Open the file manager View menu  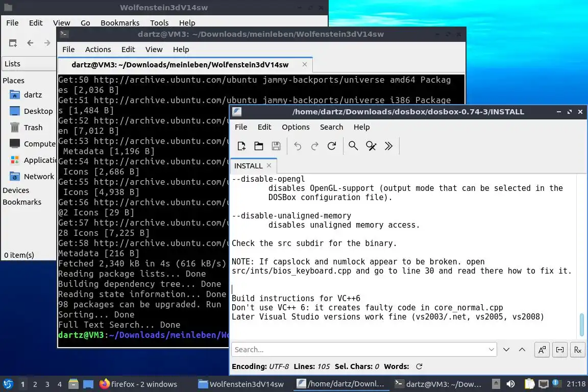click(x=61, y=23)
